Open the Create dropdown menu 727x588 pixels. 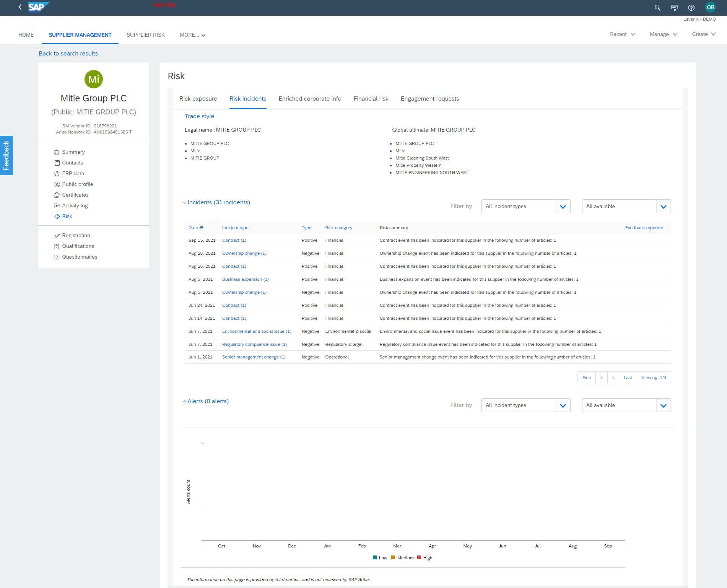(704, 34)
